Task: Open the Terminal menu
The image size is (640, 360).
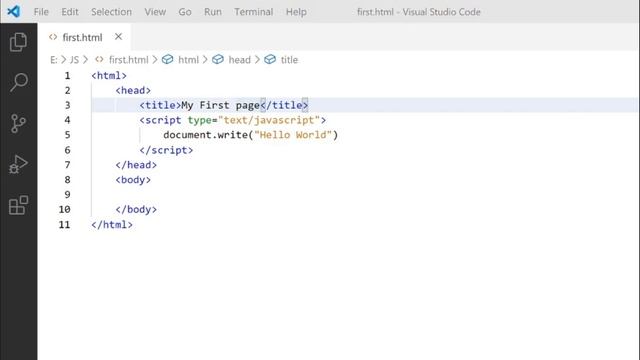Action: click(x=253, y=12)
